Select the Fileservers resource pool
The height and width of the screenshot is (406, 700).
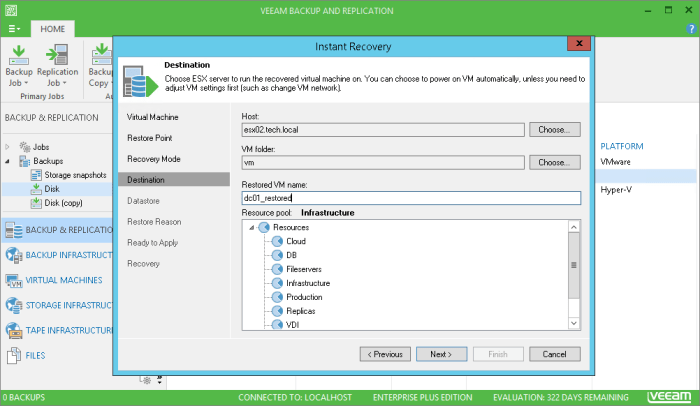(297, 269)
